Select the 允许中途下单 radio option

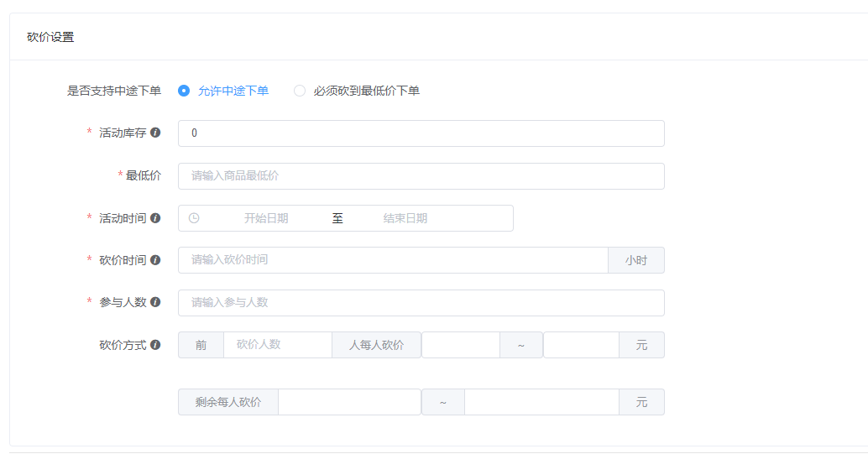[184, 91]
